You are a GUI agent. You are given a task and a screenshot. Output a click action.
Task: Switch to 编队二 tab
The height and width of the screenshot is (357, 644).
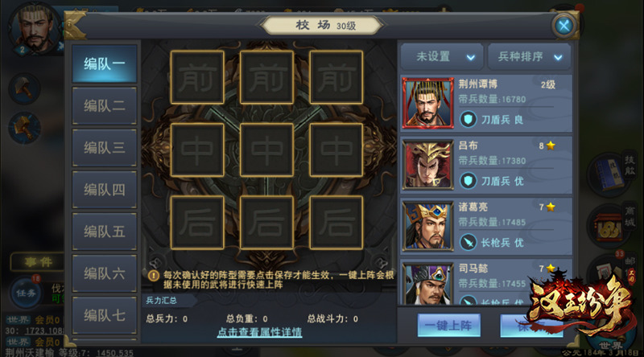tap(105, 106)
